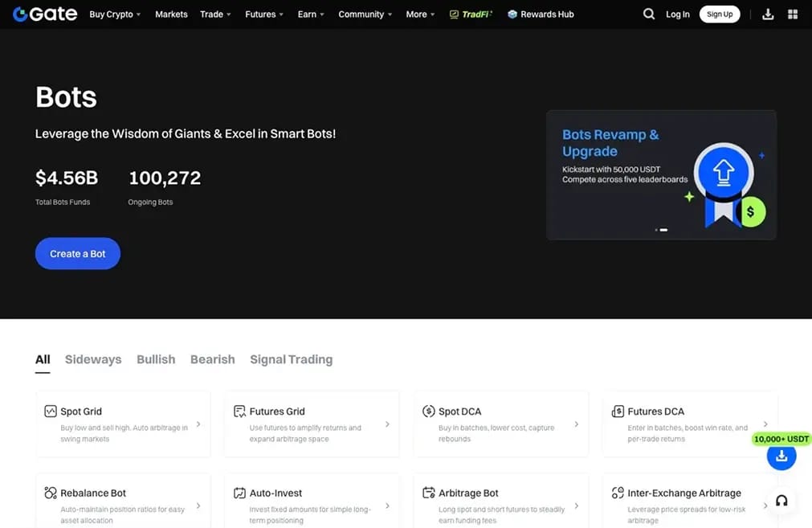Select the Signal Trading tab
This screenshot has height=528, width=812.
(x=292, y=359)
